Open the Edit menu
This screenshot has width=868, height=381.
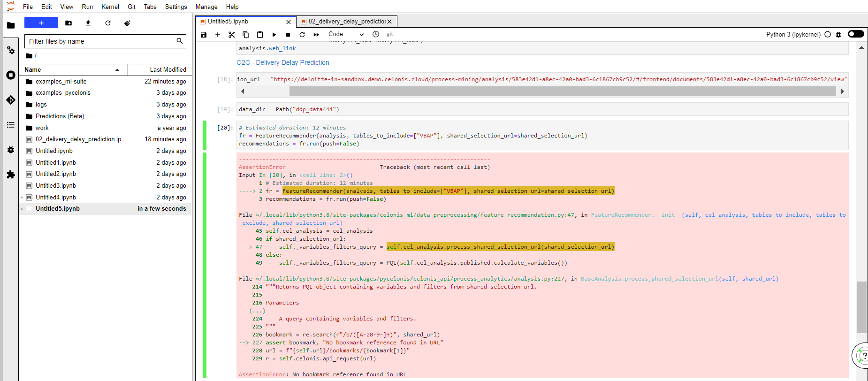coord(46,7)
